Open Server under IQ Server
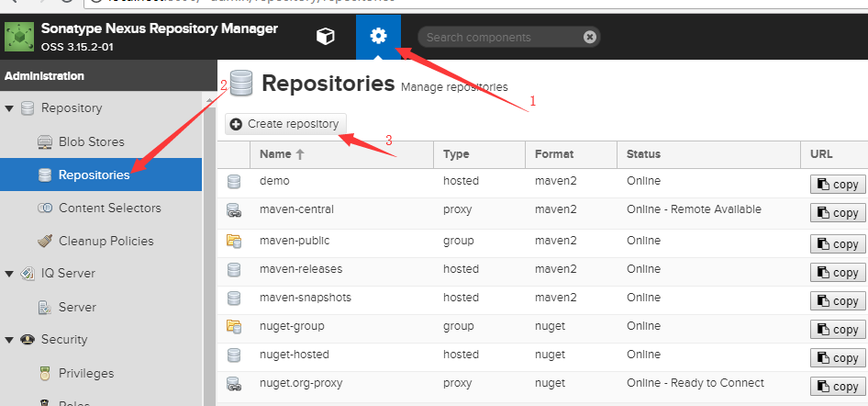The height and width of the screenshot is (406, 868). pyautogui.click(x=77, y=307)
